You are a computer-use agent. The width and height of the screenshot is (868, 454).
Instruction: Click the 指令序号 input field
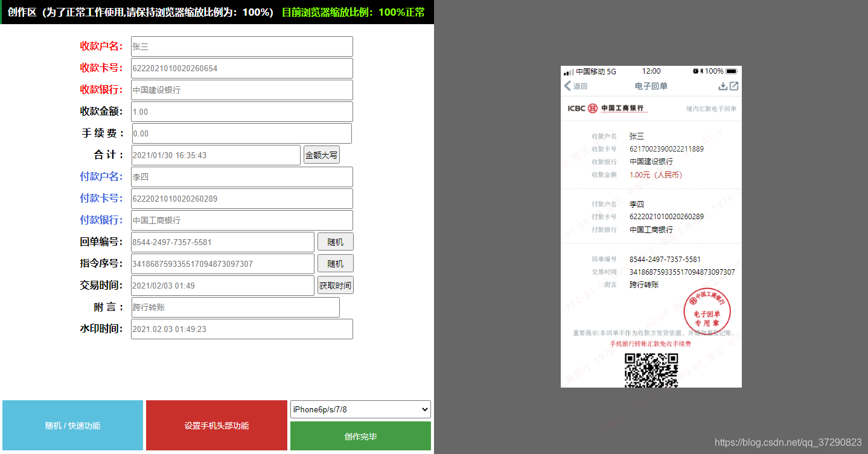pos(223,264)
